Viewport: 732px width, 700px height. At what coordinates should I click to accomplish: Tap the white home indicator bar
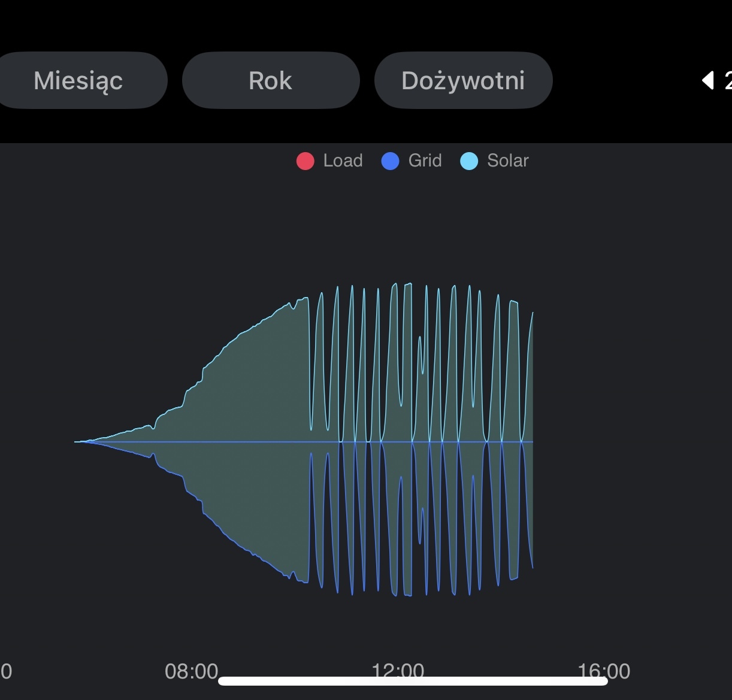[413, 681]
